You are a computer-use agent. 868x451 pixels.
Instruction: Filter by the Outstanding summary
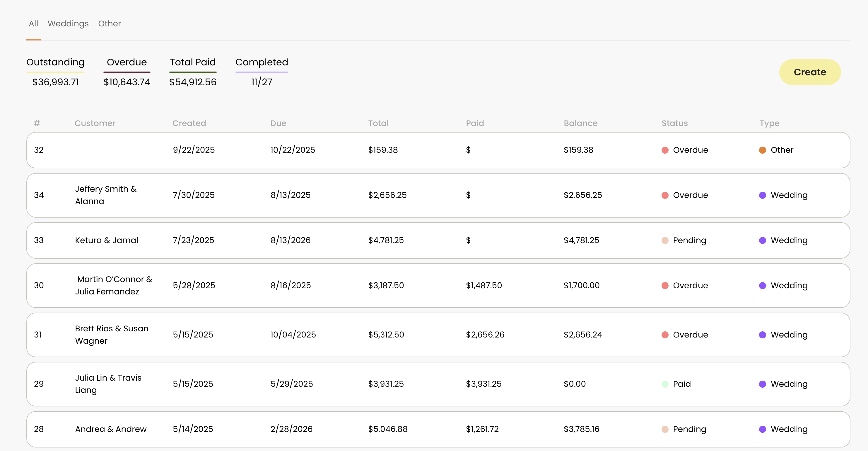[55, 62]
